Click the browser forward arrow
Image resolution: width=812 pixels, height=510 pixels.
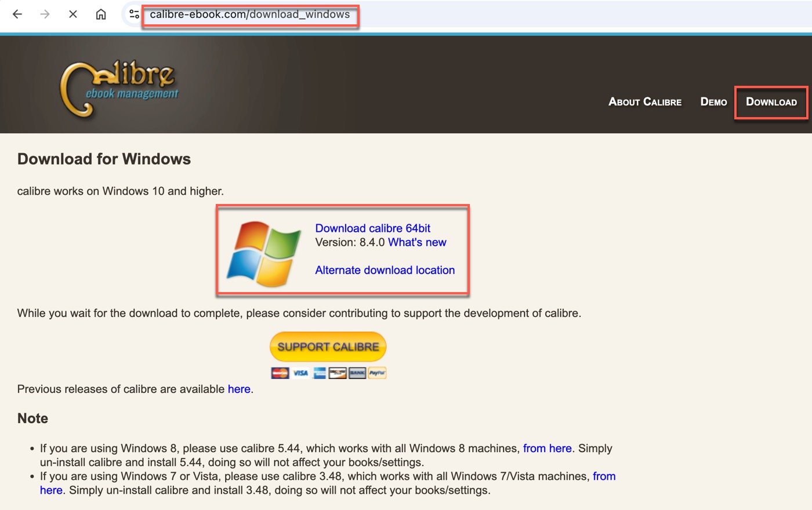click(x=45, y=14)
